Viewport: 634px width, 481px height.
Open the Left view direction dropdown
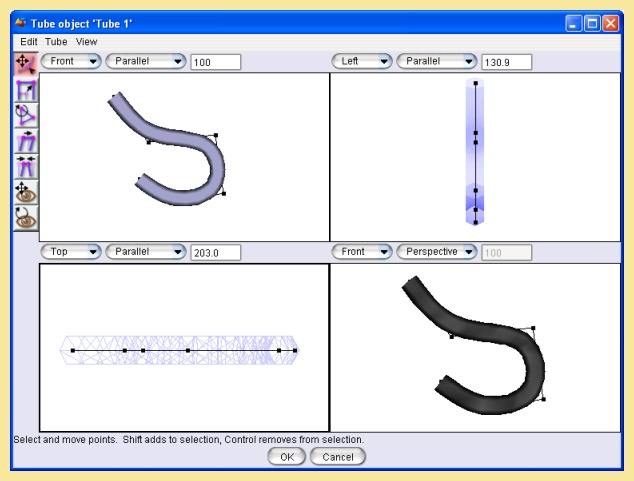click(361, 62)
